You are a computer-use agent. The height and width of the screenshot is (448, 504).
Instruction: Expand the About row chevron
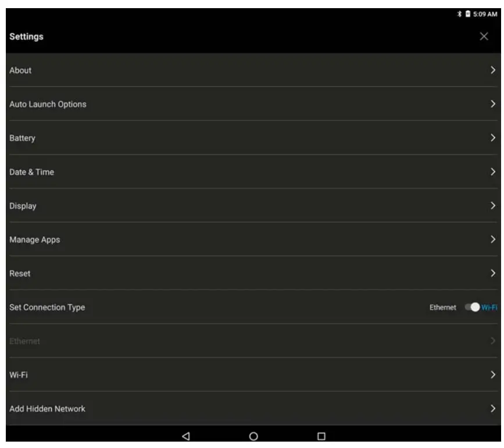tap(493, 70)
